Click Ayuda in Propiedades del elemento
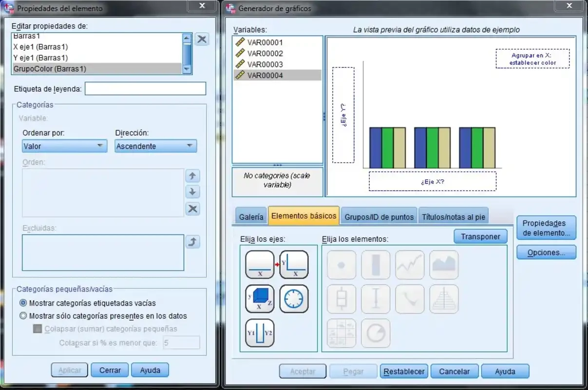Image resolution: width=588 pixels, height=390 pixels. 150,370
